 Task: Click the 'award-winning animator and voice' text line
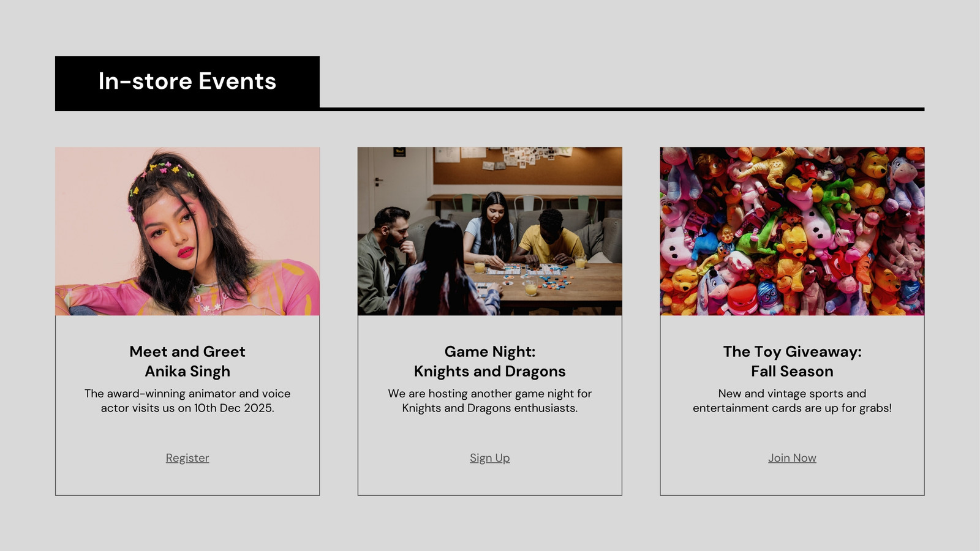pyautogui.click(x=187, y=394)
